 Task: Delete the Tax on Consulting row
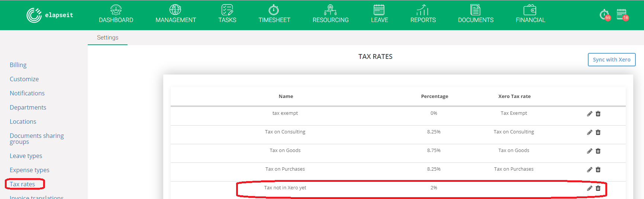pos(598,132)
